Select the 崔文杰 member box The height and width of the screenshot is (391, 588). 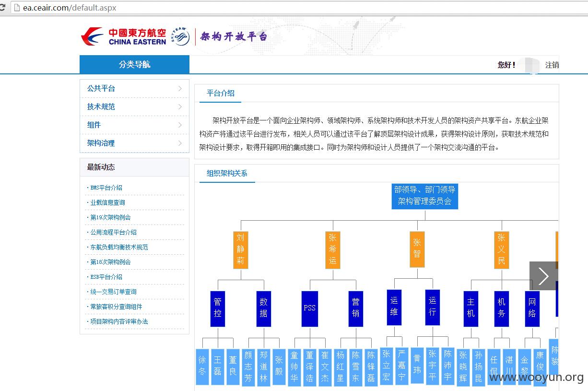tap(325, 367)
